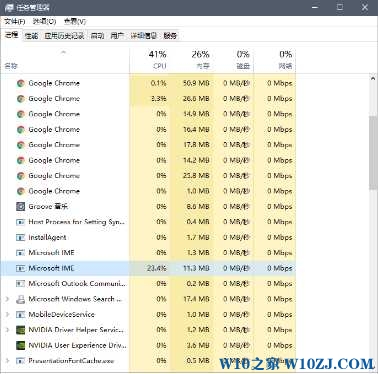Sort by the 内存 26% column header
Viewport: 378px width, 374px height.
(x=192, y=61)
